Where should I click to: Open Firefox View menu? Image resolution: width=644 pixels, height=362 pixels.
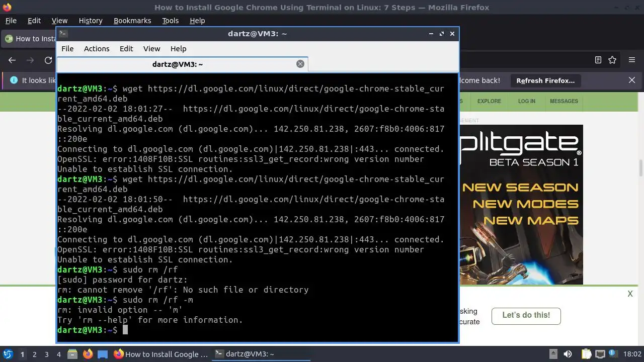(x=59, y=21)
